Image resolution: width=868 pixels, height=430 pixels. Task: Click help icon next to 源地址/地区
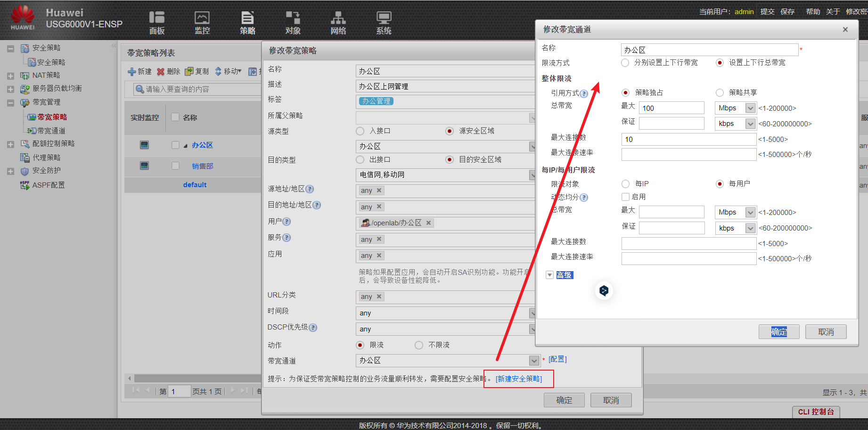310,189
